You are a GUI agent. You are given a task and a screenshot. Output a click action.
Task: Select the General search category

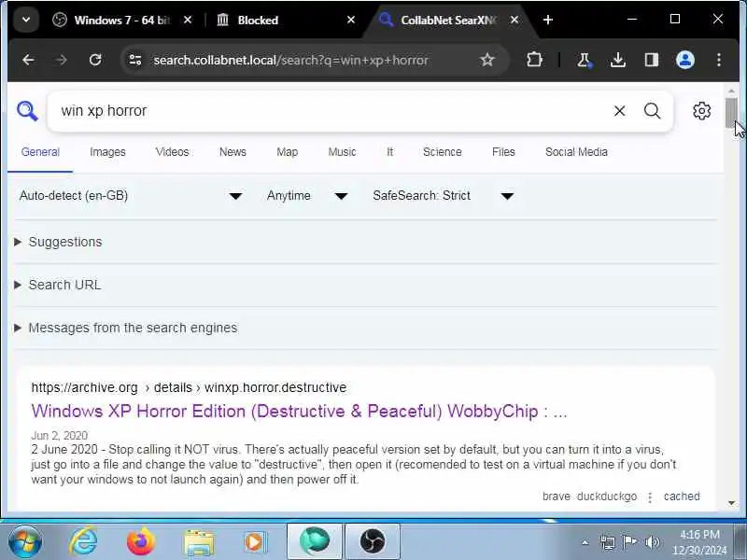[x=40, y=152]
